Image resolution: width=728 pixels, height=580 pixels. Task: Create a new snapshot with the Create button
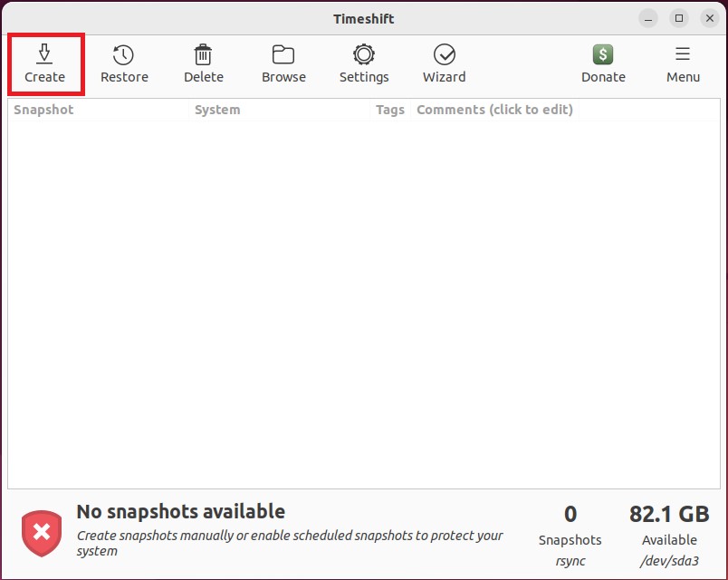[45, 64]
